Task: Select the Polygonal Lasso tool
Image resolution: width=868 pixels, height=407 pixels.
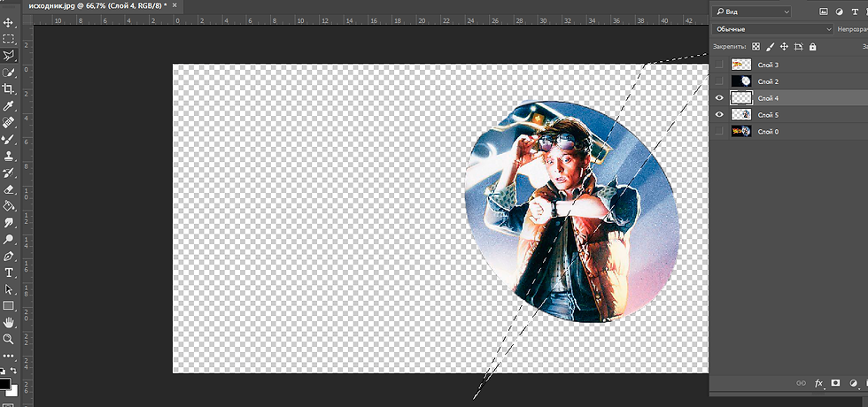Action: coord(8,55)
